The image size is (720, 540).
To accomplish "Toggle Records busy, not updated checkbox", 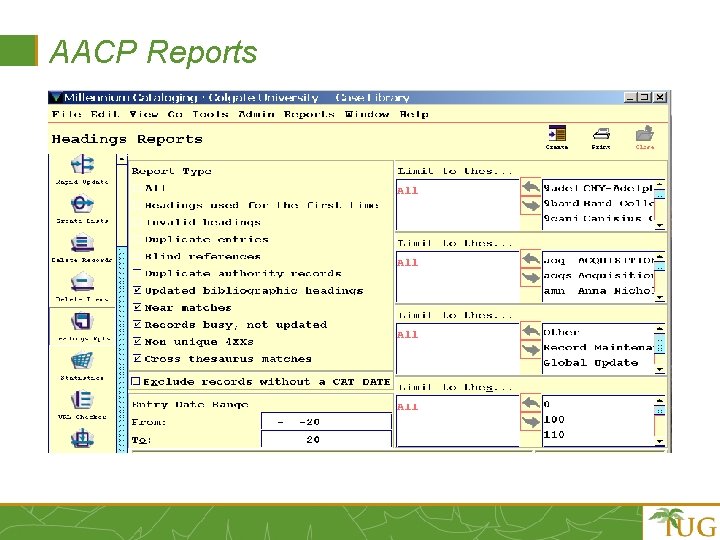I will 137,325.
